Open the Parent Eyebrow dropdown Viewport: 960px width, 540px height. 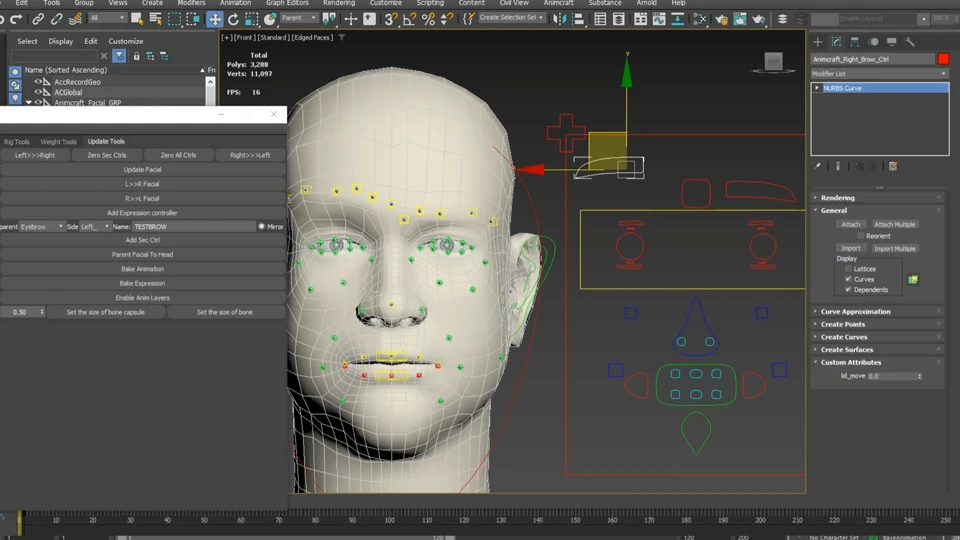pyautogui.click(x=42, y=227)
